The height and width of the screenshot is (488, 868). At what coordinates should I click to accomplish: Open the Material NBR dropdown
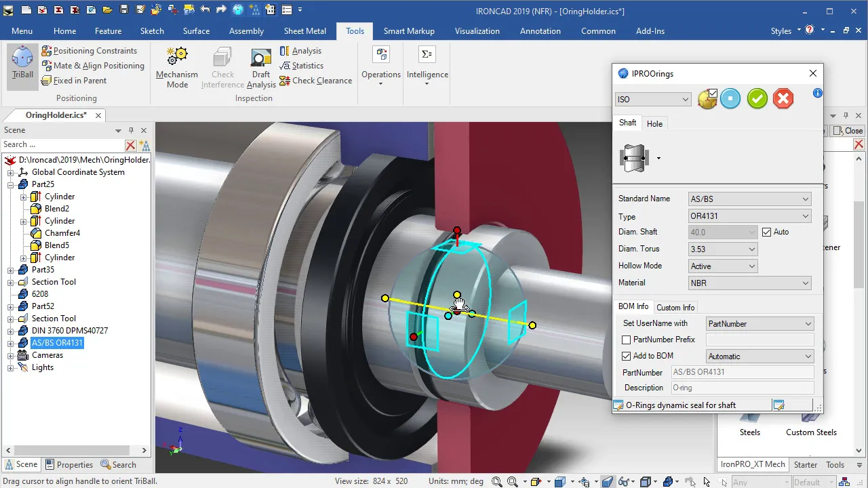pos(749,283)
